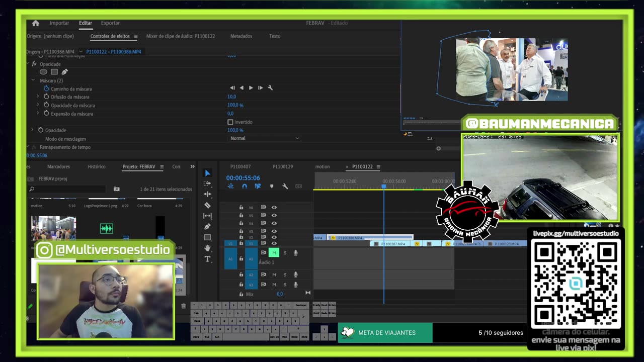644x362 pixels.
Task: Open the Origem clip selector dropdown arrow
Action: click(80, 52)
